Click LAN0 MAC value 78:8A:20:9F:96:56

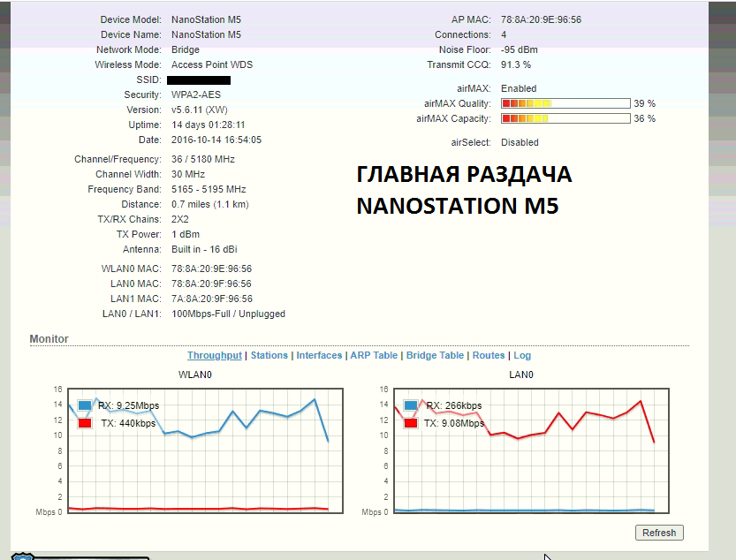[x=212, y=284]
